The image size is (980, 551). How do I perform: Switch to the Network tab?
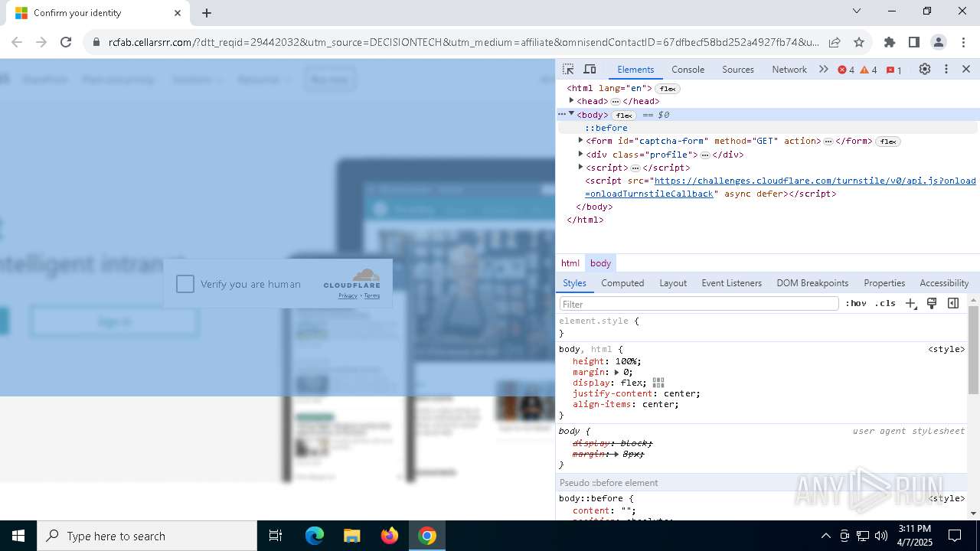789,70
